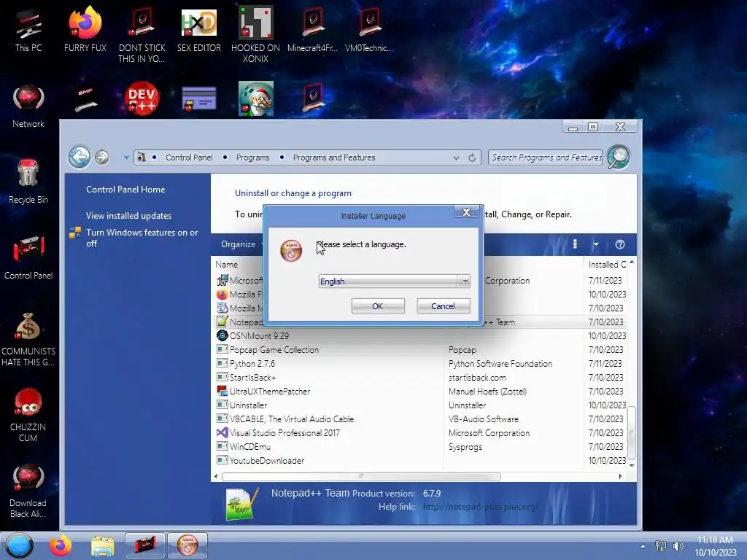Sort by the Installed On column header
Image resolution: width=747 pixels, height=560 pixels.
pos(607,264)
